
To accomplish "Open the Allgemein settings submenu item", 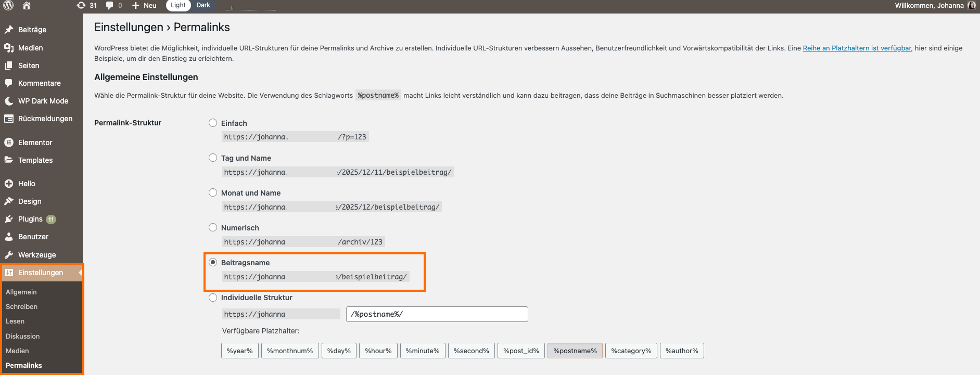I will coord(21,292).
